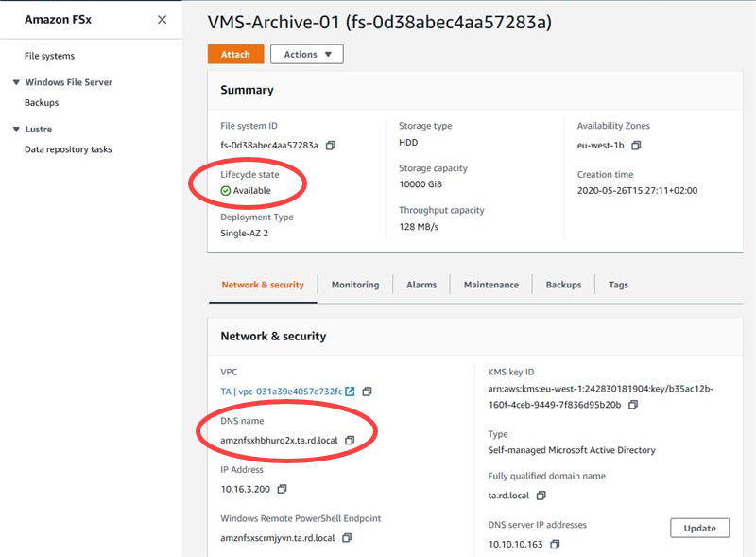Switch to the Monitoring tab
This screenshot has width=756, height=557.
pyautogui.click(x=354, y=285)
